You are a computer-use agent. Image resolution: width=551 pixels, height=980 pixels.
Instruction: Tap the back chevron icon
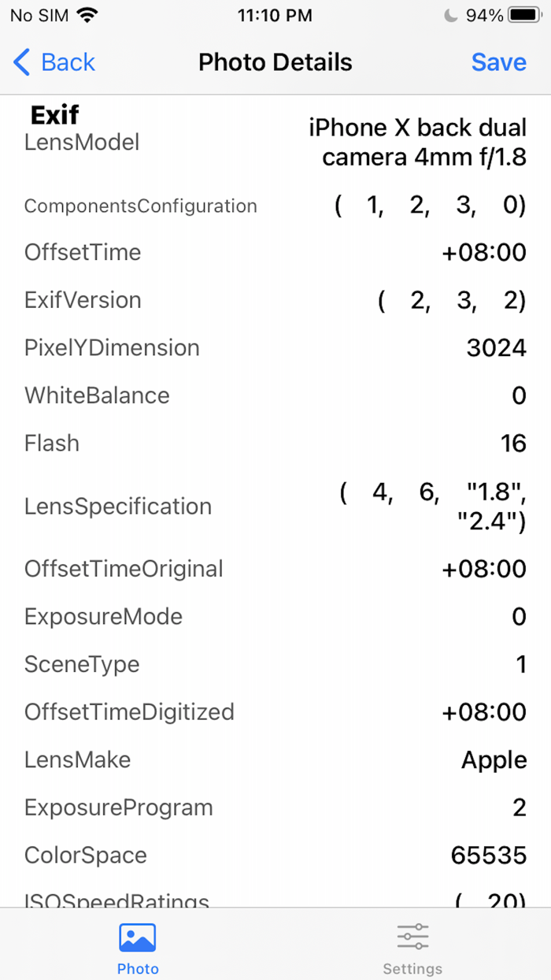pos(20,62)
